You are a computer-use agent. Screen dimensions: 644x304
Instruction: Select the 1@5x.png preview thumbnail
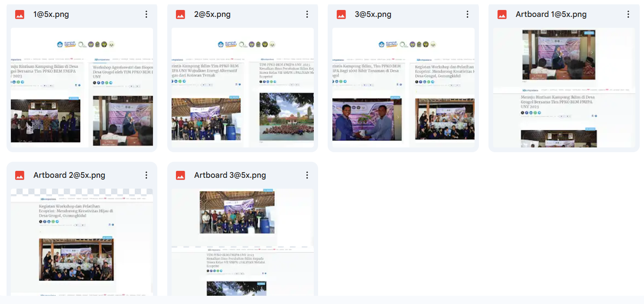(x=82, y=88)
